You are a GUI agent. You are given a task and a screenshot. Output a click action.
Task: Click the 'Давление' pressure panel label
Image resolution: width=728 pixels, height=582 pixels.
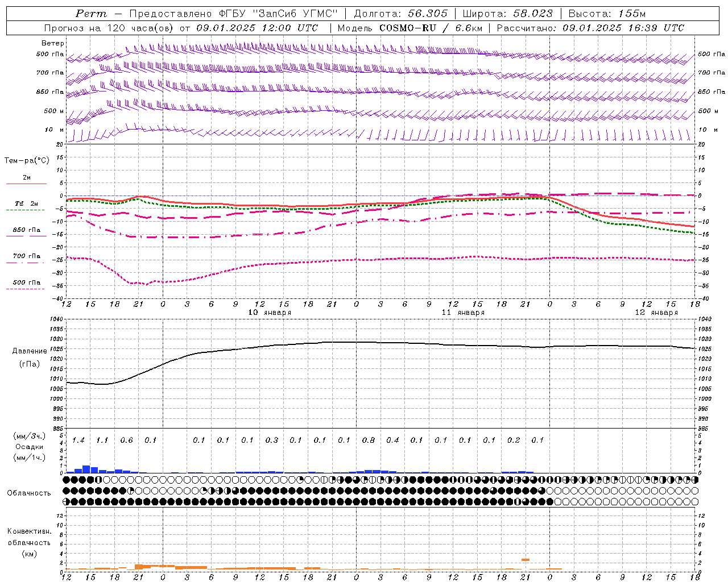point(30,351)
